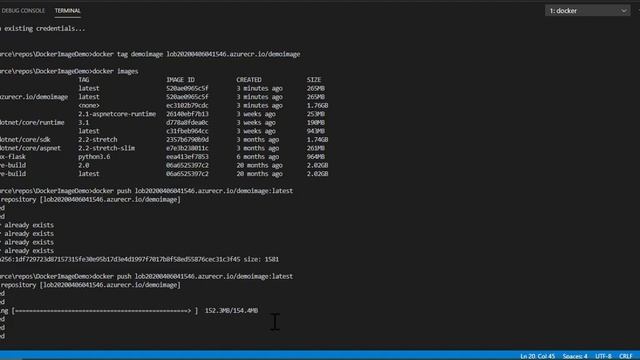The height and width of the screenshot is (360, 640).
Task: Click the 2.1-aspnetcore-runtime tag text
Action: click(117, 114)
